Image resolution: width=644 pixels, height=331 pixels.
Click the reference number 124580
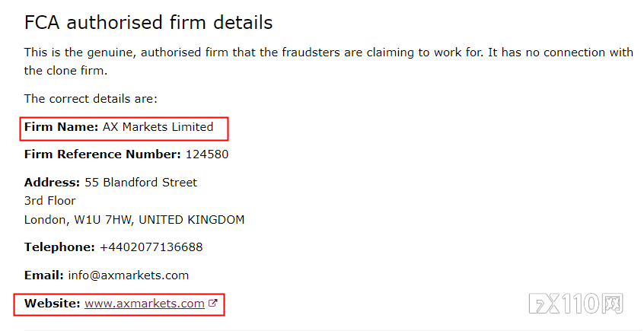tap(207, 154)
